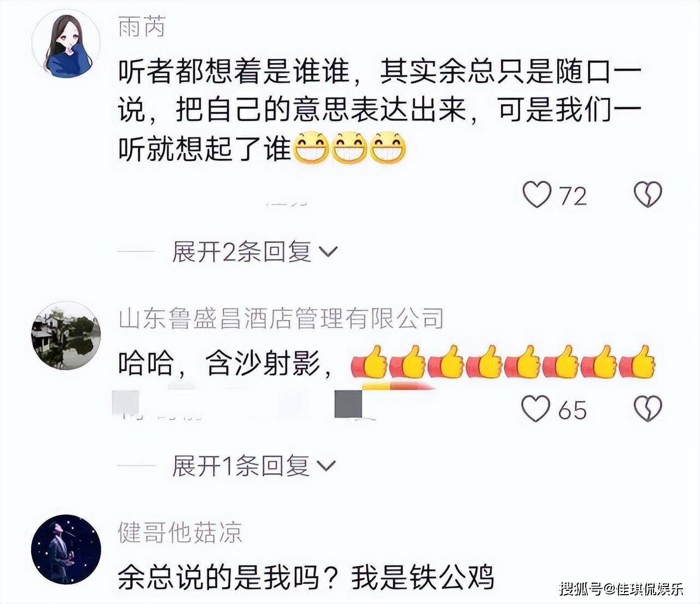The height and width of the screenshot is (604, 700).
Task: Click the 搜狐号@佳琪侃娱乐 watermark
Action: (622, 589)
